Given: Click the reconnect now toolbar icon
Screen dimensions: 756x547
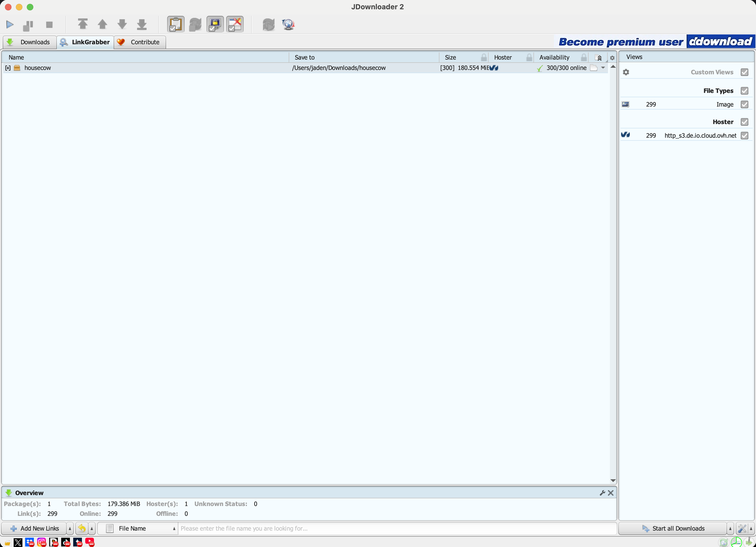Looking at the screenshot, I should point(268,24).
